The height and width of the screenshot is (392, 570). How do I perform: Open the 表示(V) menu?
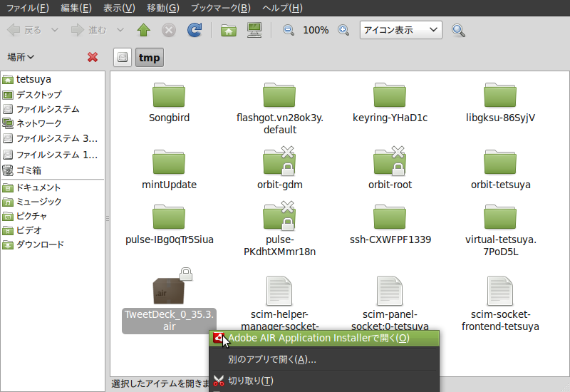tap(119, 8)
